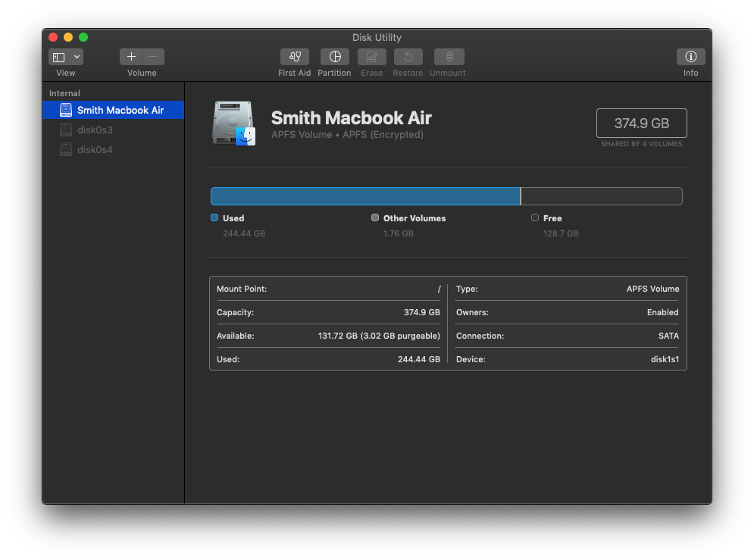Viewport: 754px width, 560px height.
Task: Click the blue Used legend swatch
Action: click(214, 217)
